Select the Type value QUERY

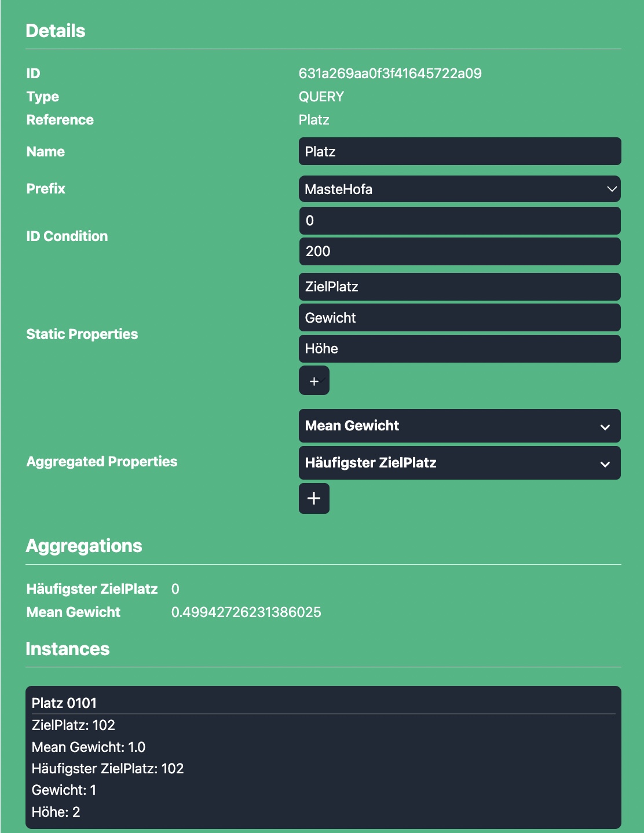[x=321, y=97]
